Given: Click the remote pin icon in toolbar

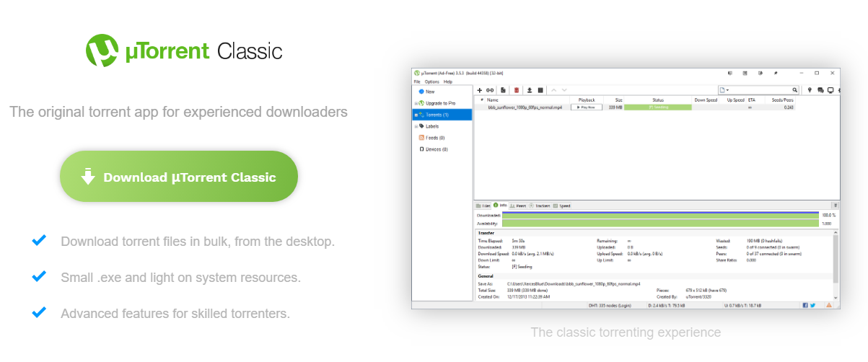Looking at the screenshot, I should [810, 90].
